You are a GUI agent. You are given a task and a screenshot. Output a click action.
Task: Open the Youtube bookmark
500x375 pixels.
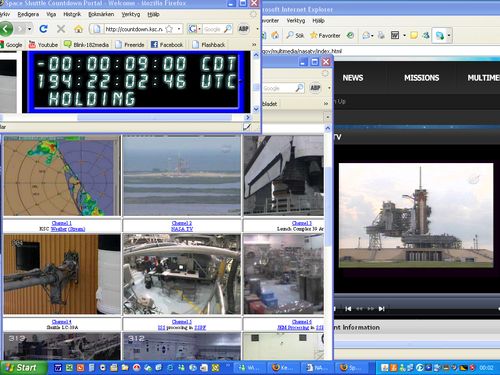(43, 44)
